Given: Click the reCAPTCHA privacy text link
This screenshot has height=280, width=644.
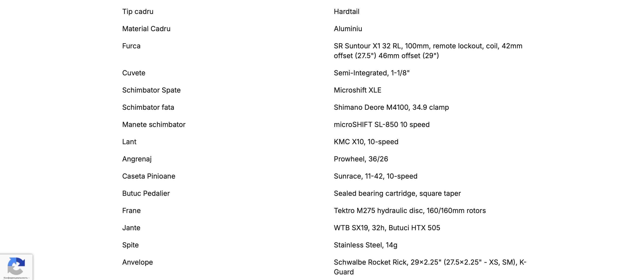Looking at the screenshot, I should click(16, 278).
